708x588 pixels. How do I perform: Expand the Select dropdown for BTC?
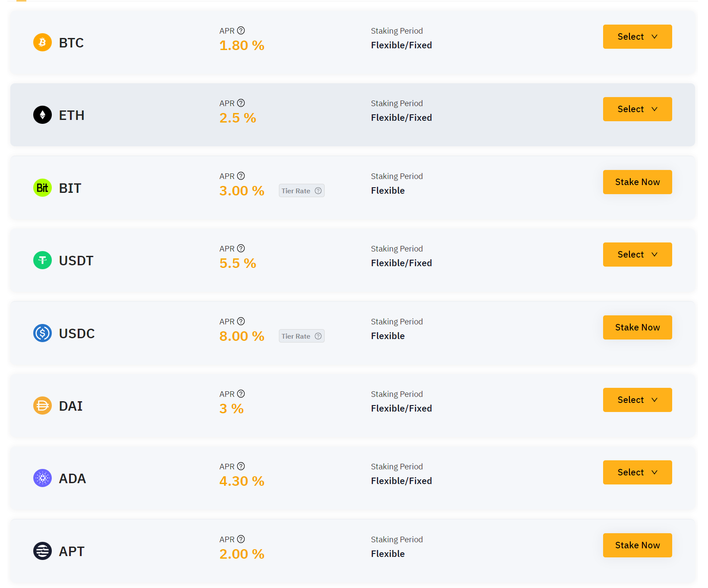tap(637, 37)
